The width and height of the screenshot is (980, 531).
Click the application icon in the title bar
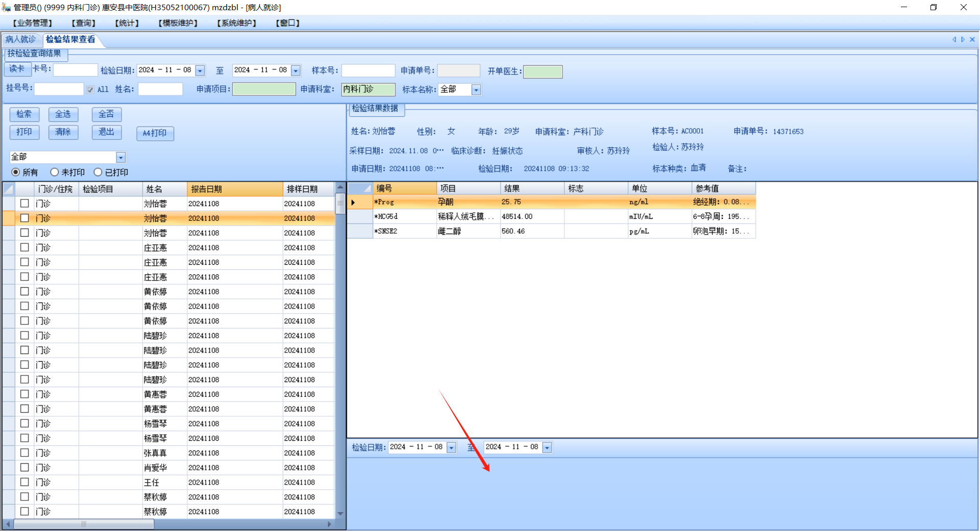coord(6,7)
